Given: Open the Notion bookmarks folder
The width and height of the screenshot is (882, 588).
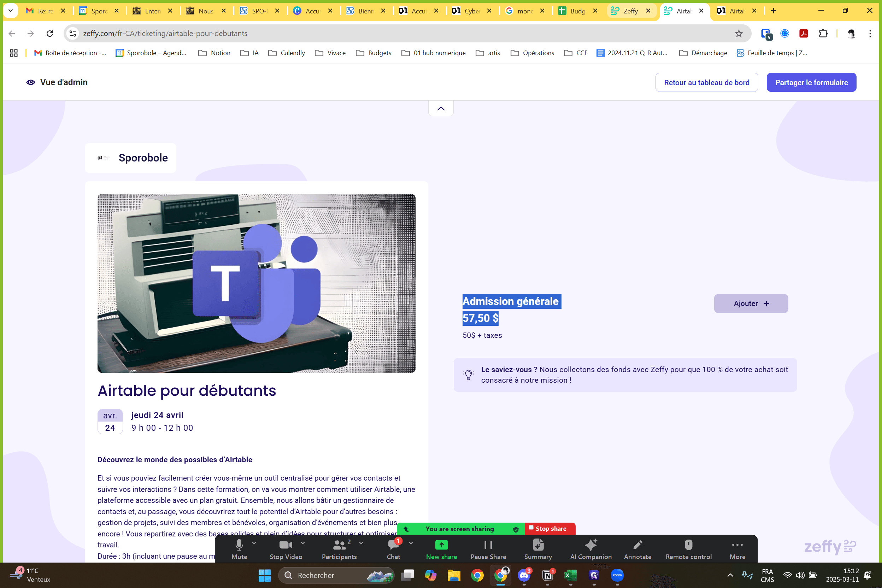Looking at the screenshot, I should point(214,53).
